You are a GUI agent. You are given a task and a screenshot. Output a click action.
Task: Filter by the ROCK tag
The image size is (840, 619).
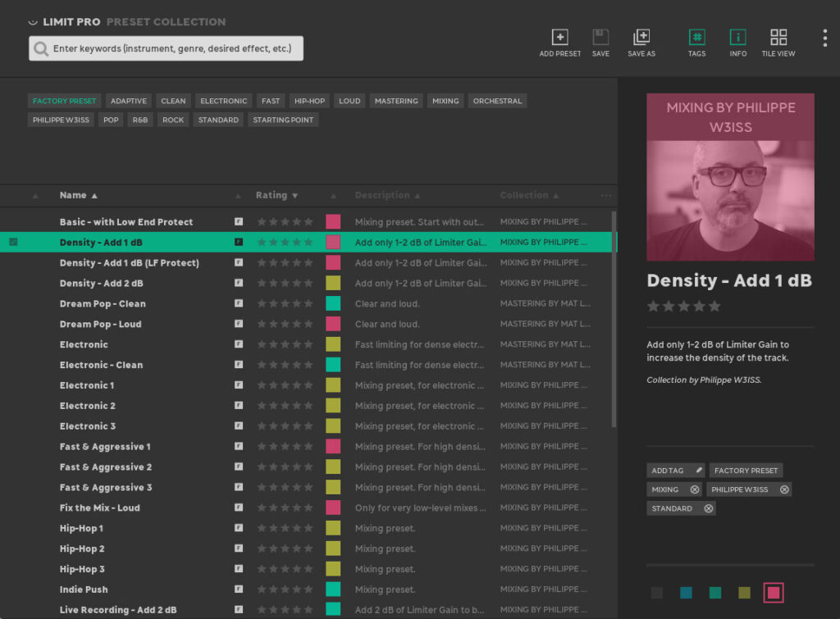pyautogui.click(x=173, y=120)
